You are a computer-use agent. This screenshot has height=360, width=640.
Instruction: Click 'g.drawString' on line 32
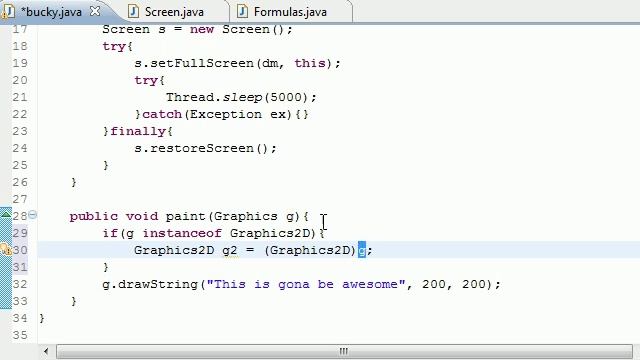coord(150,284)
